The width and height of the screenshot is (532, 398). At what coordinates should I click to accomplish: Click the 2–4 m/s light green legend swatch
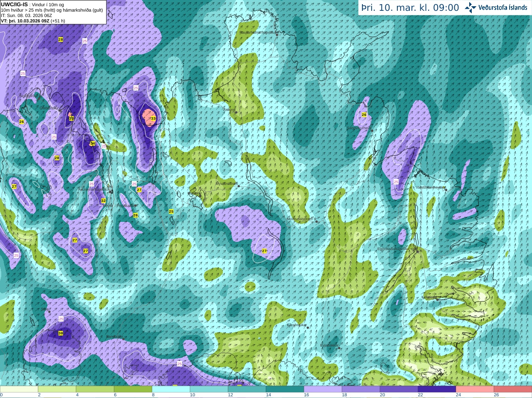click(x=57, y=389)
